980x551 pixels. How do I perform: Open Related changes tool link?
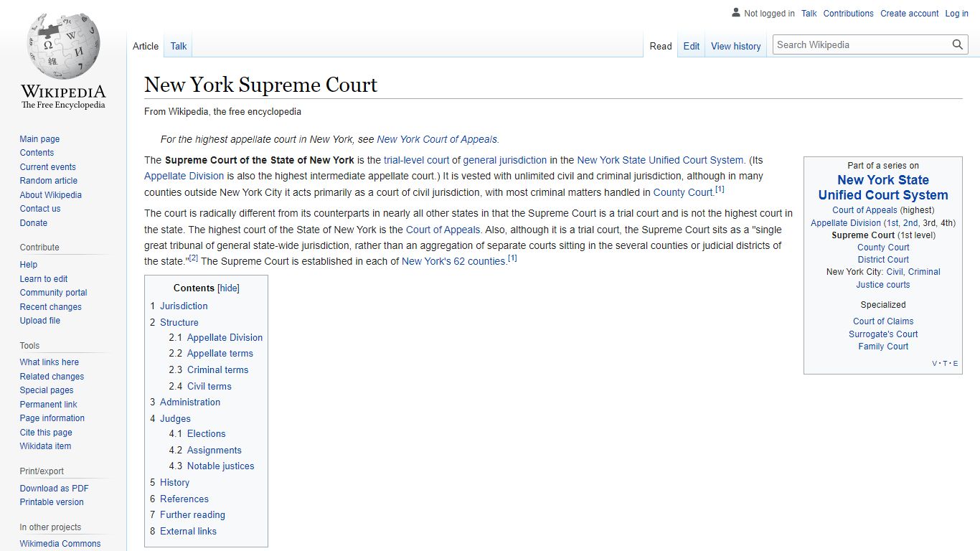[52, 377]
